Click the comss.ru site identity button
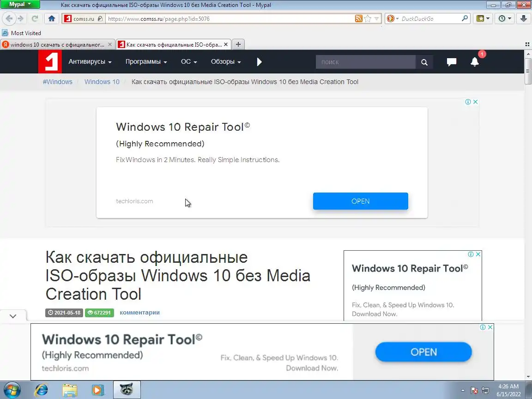 click(84, 18)
